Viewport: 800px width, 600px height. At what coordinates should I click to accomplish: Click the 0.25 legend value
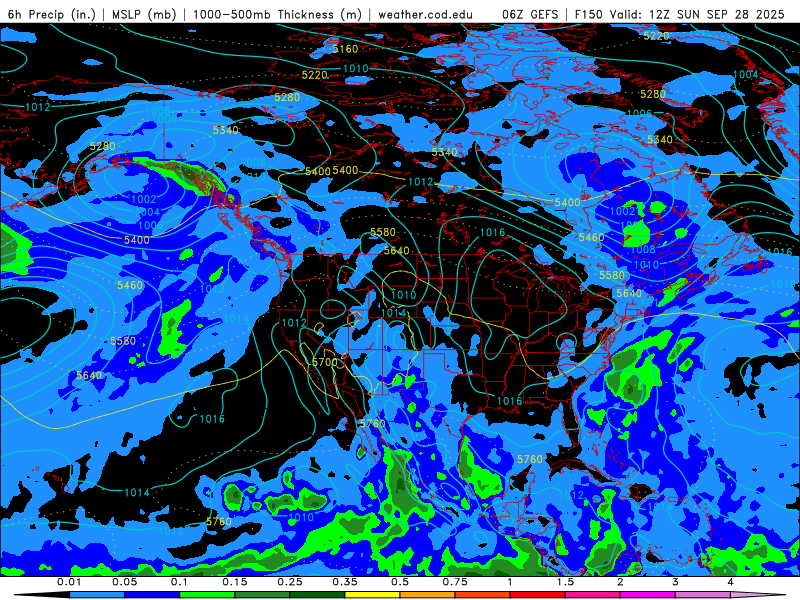[290, 582]
